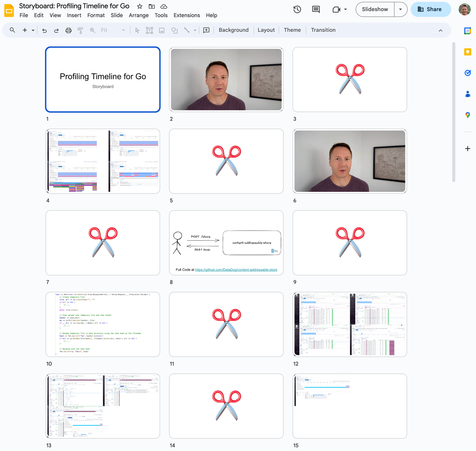Image resolution: width=476 pixels, height=451 pixels.
Task: Click the undo arrow icon
Action: (44, 30)
